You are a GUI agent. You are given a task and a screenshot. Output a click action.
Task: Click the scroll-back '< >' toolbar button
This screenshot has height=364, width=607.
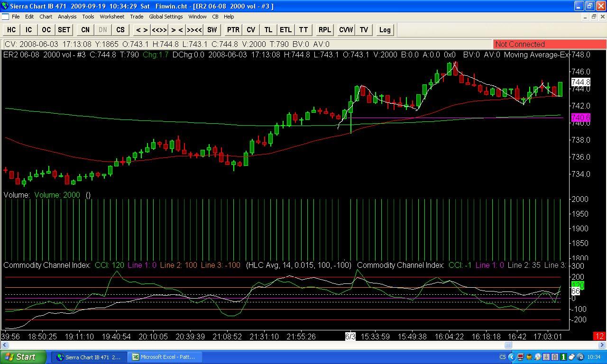pos(141,29)
